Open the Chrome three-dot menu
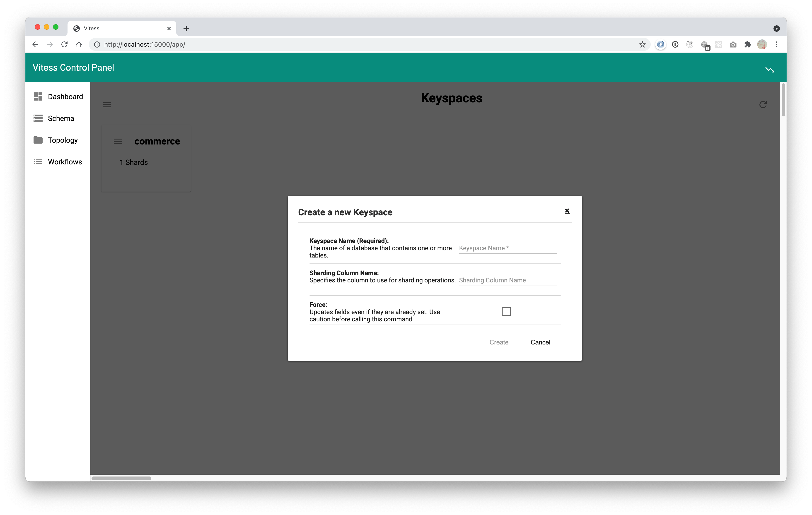Screen dimensions: 812x515 click(x=777, y=44)
